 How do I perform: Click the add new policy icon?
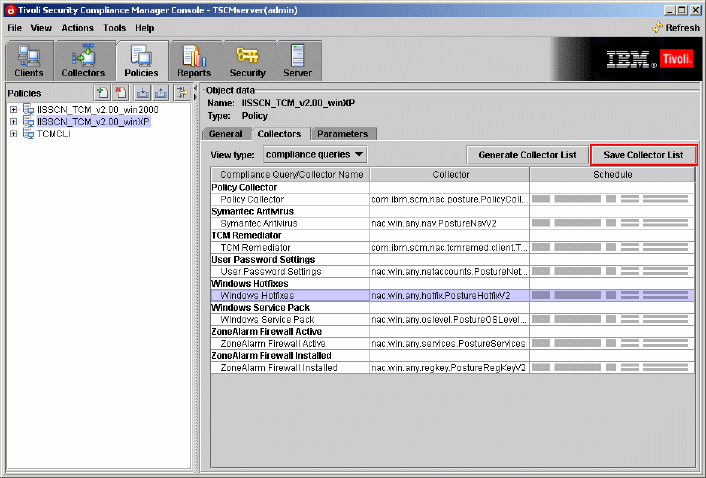[x=101, y=93]
